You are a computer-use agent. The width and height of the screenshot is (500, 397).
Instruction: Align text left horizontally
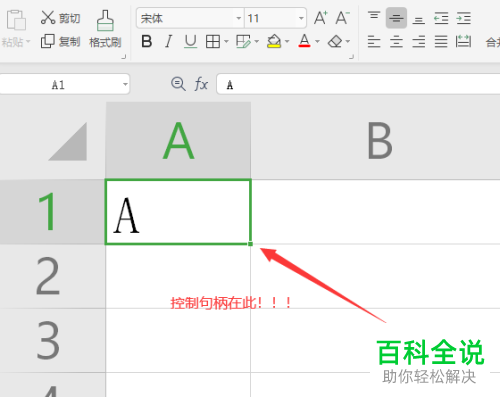[x=374, y=42]
